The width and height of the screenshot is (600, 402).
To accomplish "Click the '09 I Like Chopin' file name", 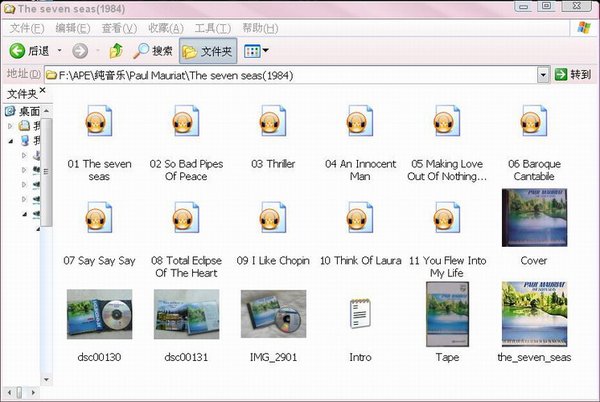I will [x=273, y=260].
